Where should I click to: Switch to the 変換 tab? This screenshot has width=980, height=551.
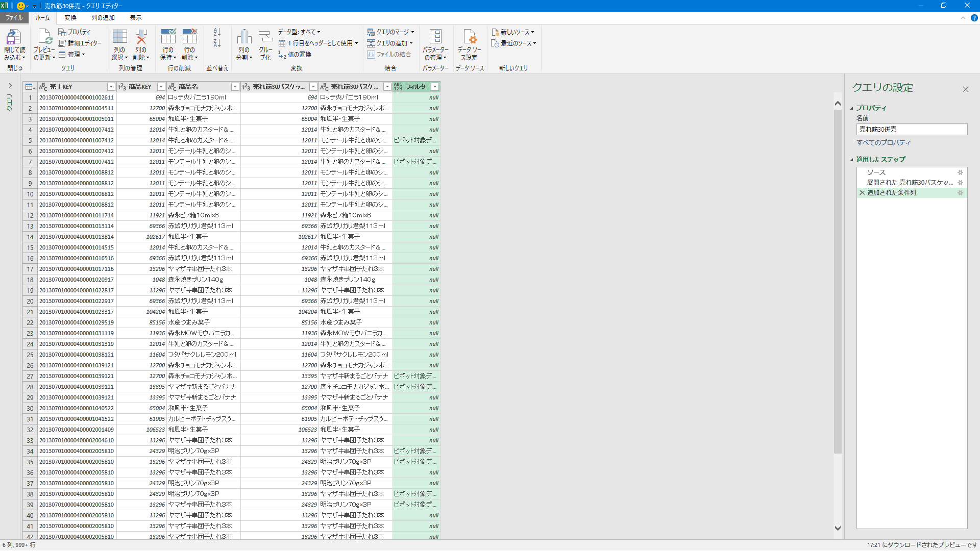[x=70, y=18]
